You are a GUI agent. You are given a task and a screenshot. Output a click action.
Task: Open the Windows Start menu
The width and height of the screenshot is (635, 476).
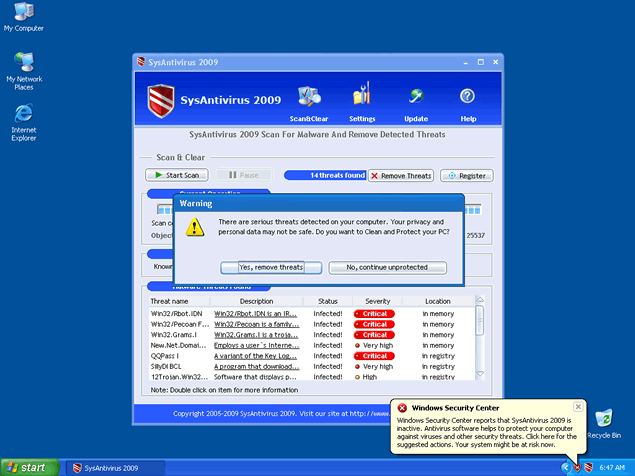(28, 467)
